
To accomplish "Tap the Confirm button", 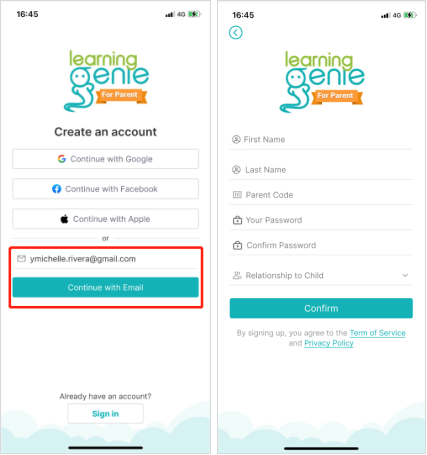I will 321,308.
